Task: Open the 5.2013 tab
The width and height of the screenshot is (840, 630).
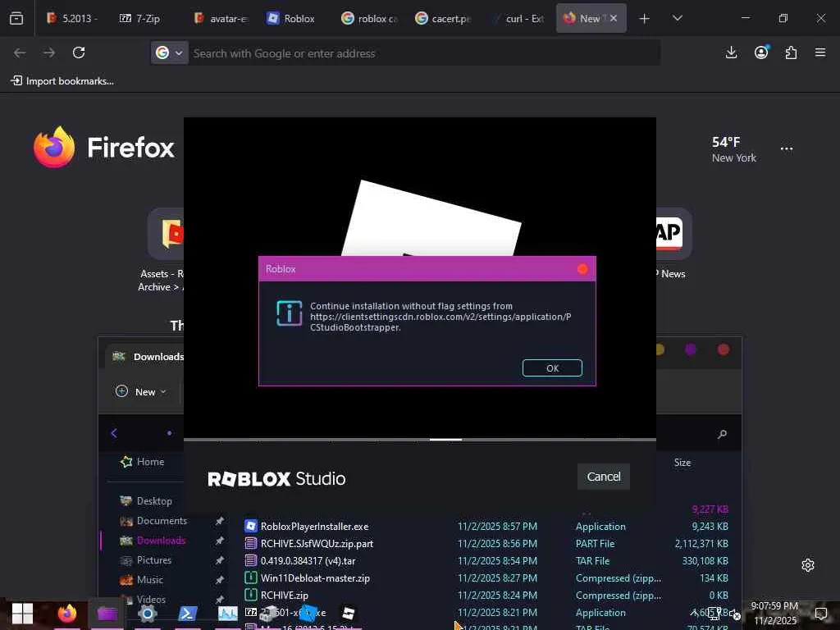Action: coord(72,18)
